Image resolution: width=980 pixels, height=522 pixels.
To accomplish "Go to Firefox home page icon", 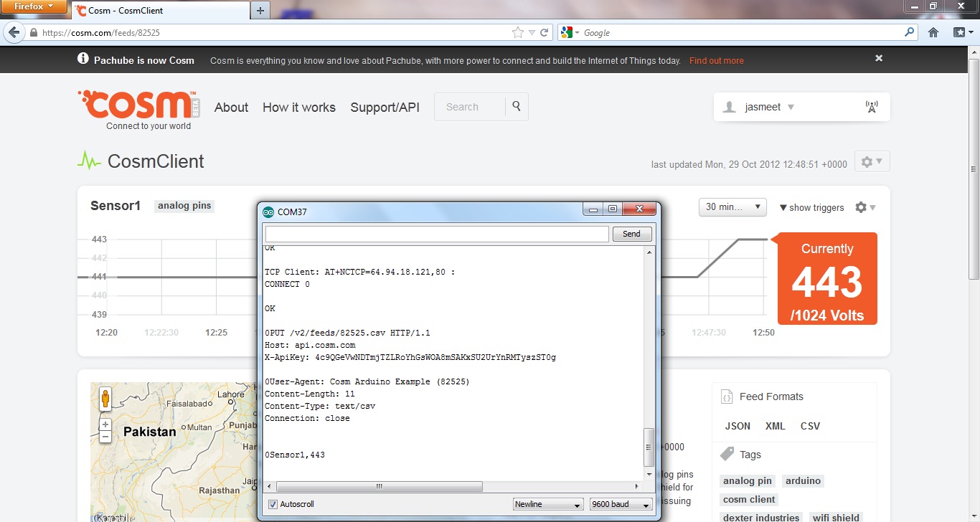I will 933,32.
